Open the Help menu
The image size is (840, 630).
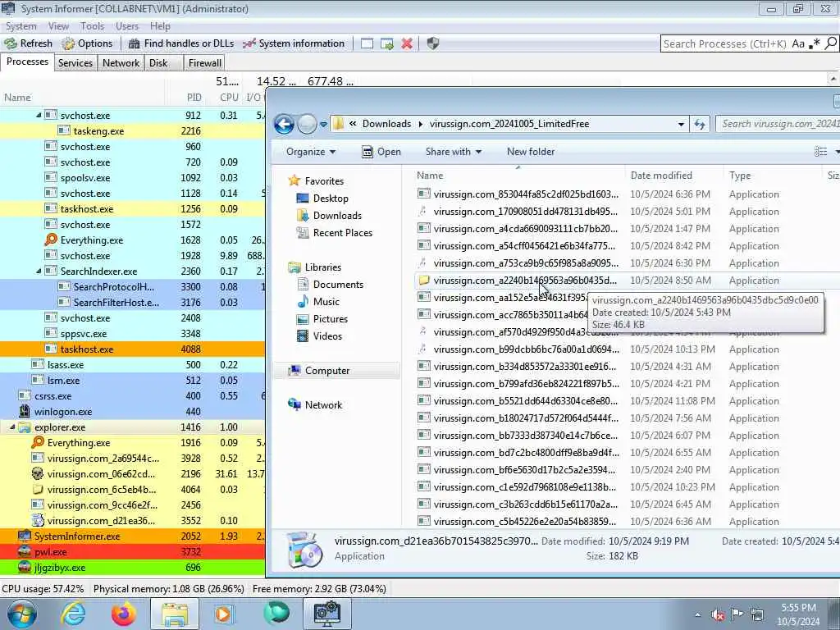point(160,25)
